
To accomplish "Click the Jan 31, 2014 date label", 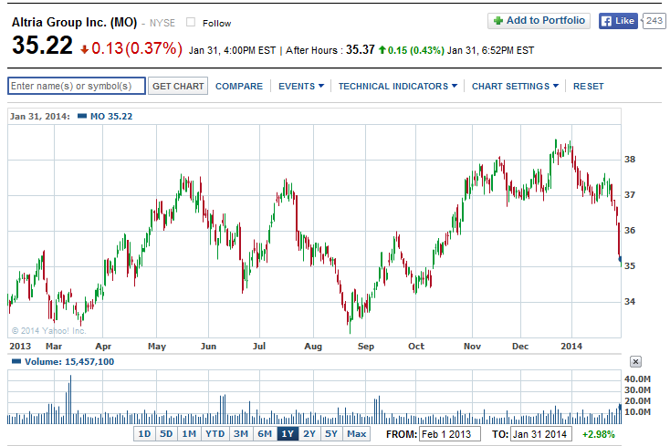I will click(40, 116).
